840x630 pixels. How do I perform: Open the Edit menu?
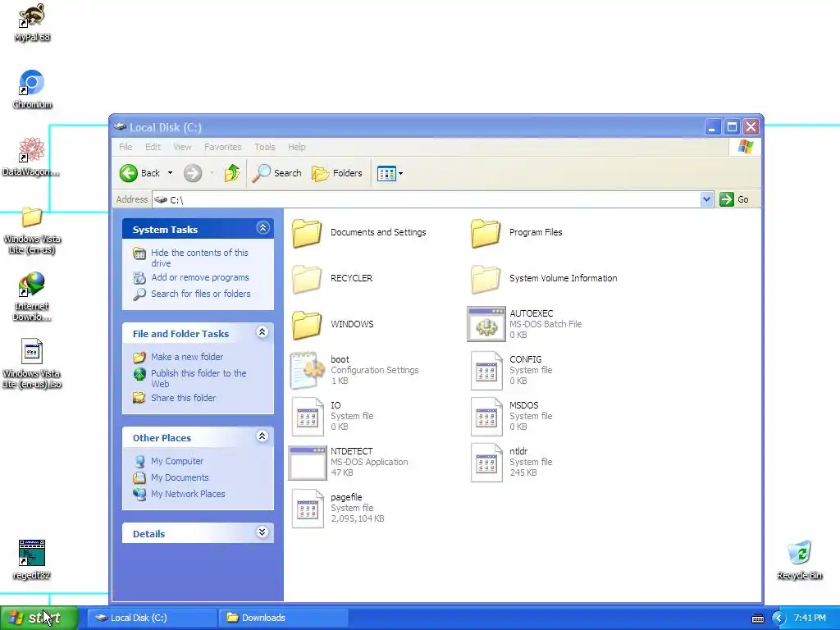coord(153,147)
